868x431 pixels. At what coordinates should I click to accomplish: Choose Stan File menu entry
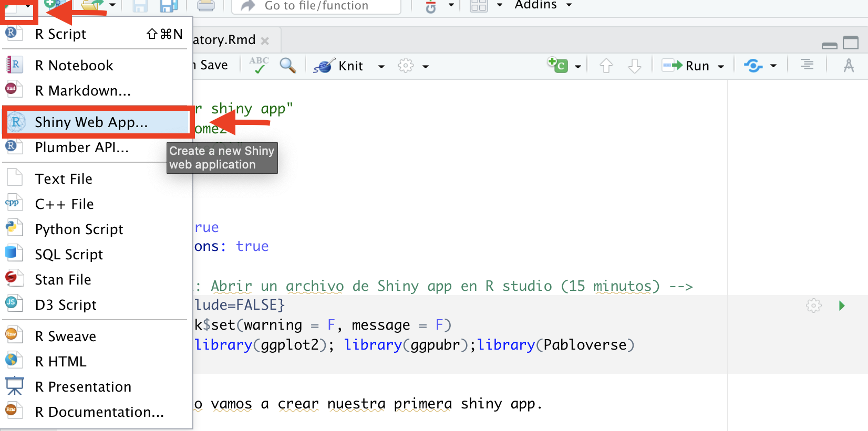96,280
